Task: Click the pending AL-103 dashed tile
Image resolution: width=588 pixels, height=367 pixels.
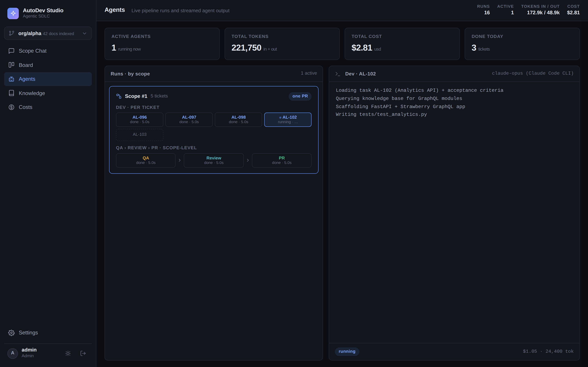Action: click(139, 135)
